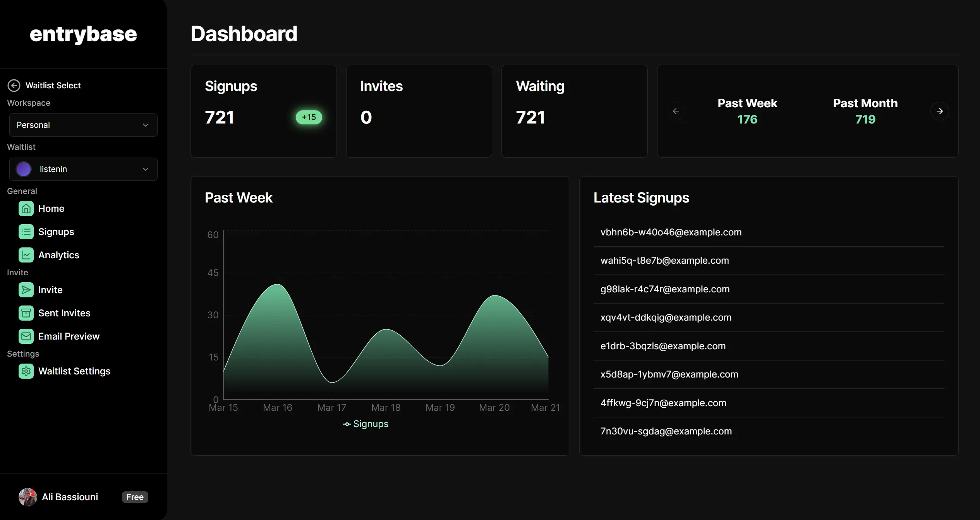Select the wahi5q-t8e7b@example.com signup entry

tap(664, 261)
